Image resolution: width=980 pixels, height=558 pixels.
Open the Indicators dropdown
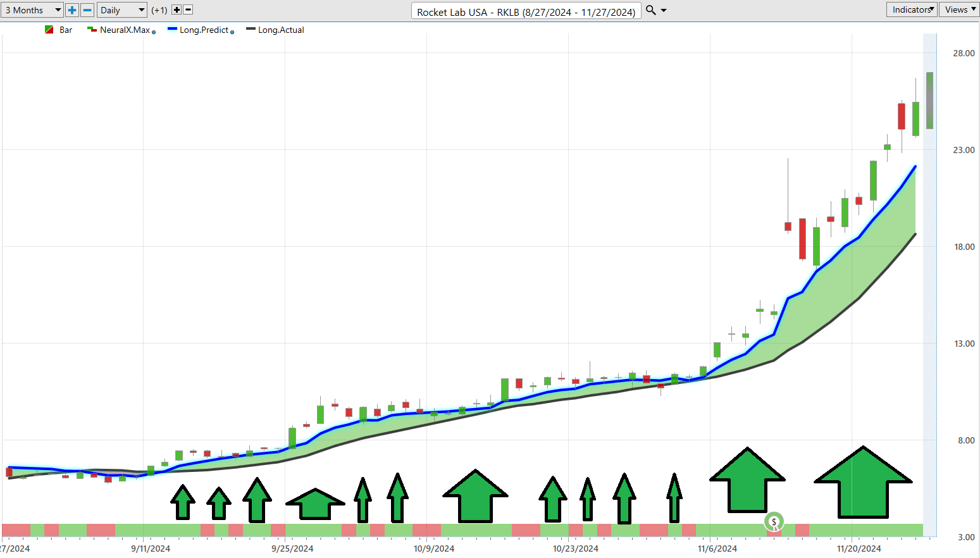click(x=912, y=9)
